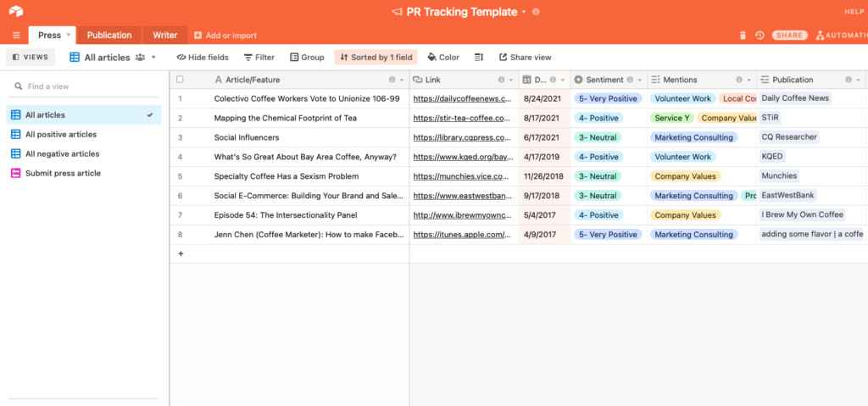This screenshot has width=868, height=406.
Task: Click the 5- Very Positive tag in row 1
Action: (x=607, y=98)
